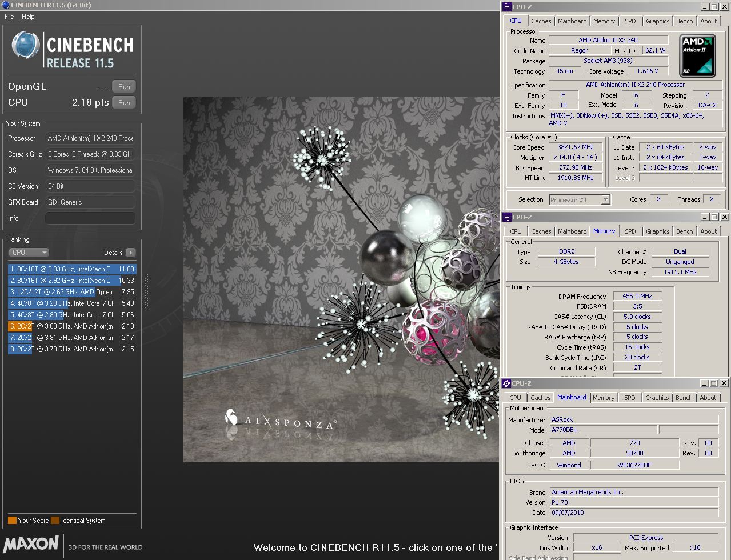731x560 pixels.
Task: Select Mainboard tab in middle CPU-Z window
Action: (x=572, y=231)
